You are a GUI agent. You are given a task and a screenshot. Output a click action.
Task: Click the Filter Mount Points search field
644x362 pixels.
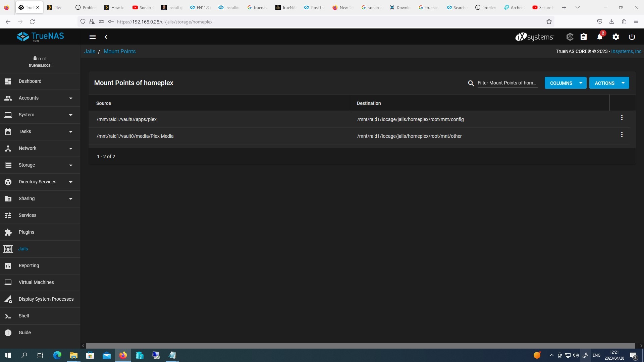(507, 83)
